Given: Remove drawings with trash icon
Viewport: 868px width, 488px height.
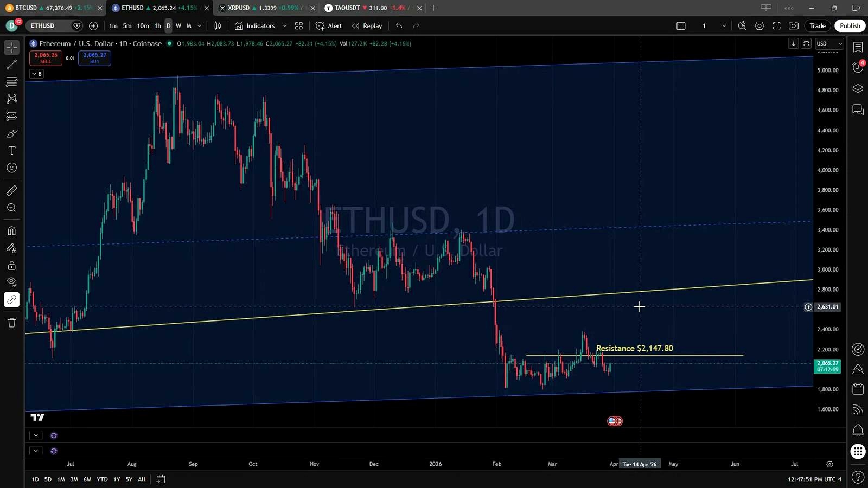Looking at the screenshot, I should pos(11,323).
